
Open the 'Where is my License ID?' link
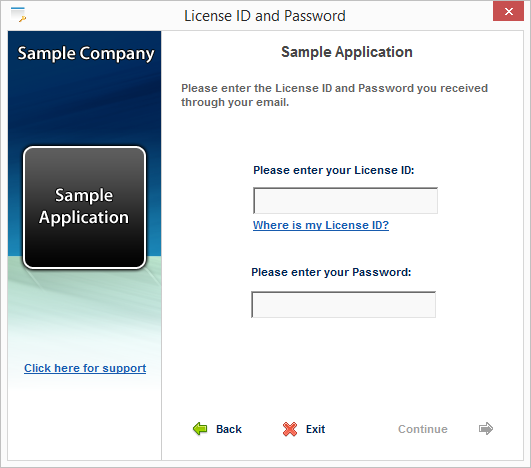[x=321, y=225]
